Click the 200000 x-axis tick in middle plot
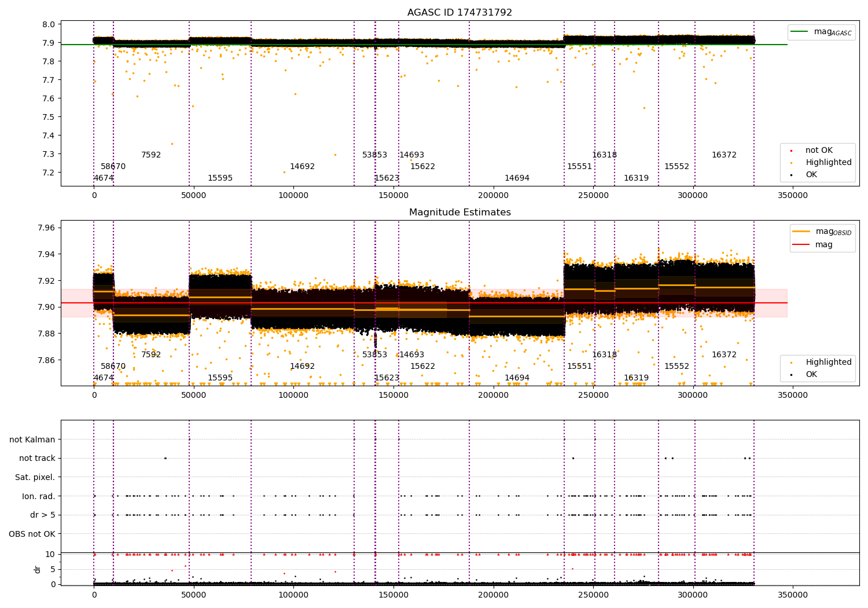Image resolution: width=868 pixels, height=608 pixels. click(493, 395)
